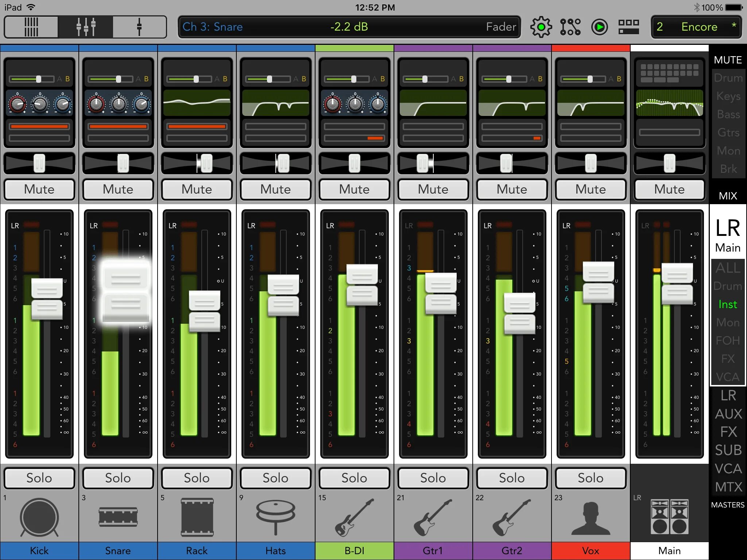
Task: Select the Inst view group
Action: (x=728, y=304)
